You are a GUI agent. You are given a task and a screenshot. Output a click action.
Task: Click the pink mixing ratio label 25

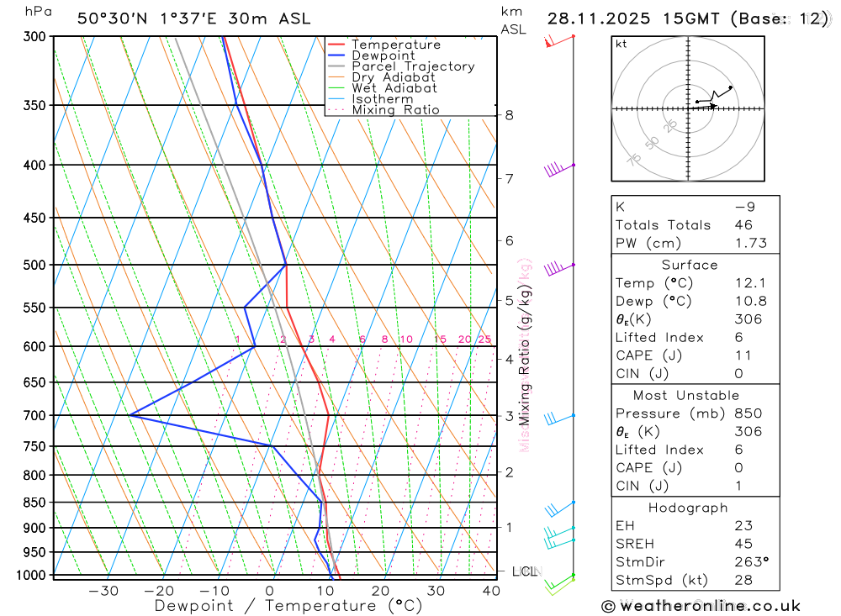click(484, 340)
